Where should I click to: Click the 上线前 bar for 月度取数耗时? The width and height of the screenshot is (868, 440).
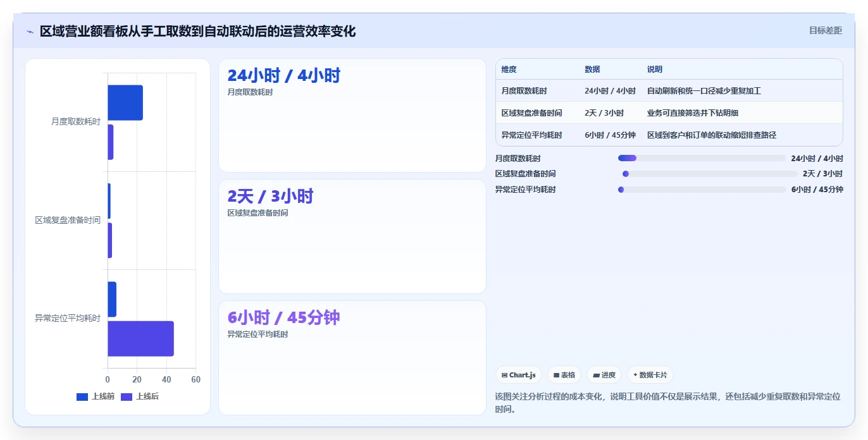125,102
